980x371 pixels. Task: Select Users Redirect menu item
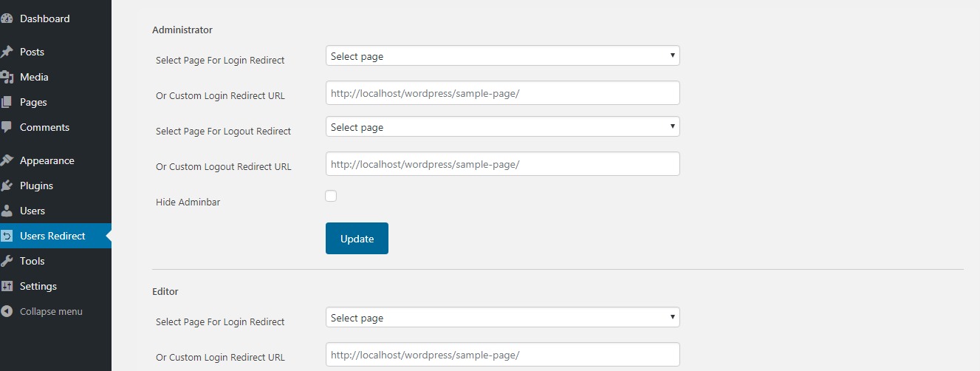point(52,236)
